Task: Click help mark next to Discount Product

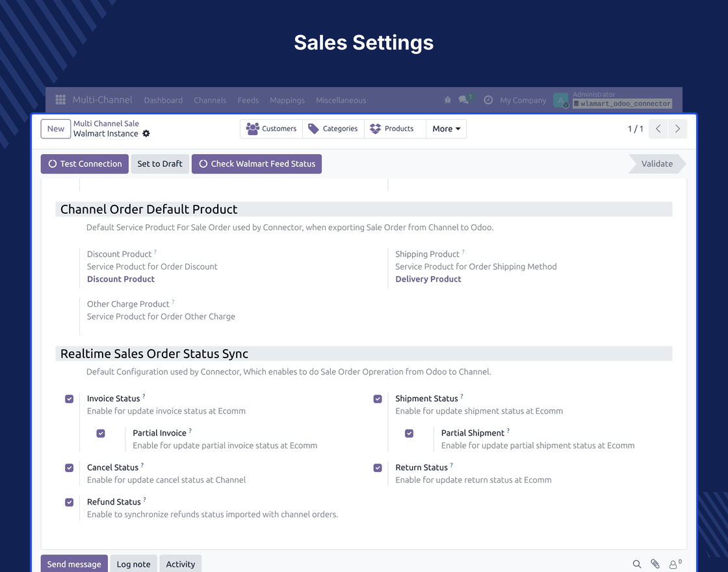Action: point(155,252)
